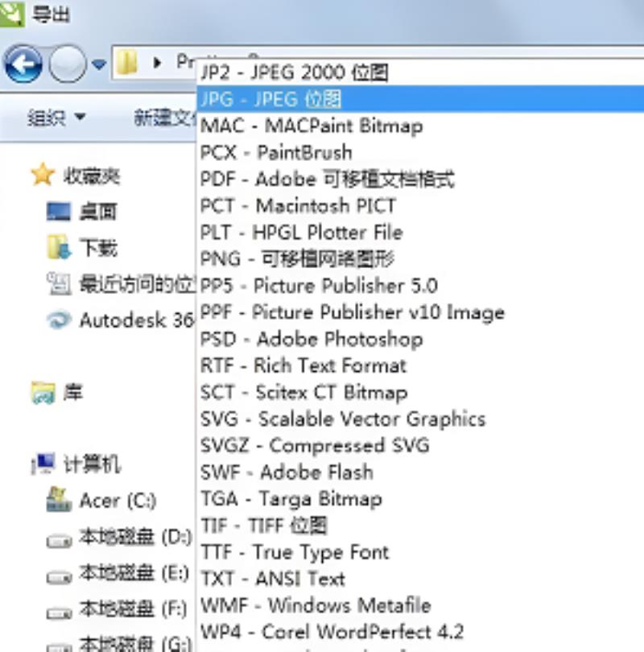Image resolution: width=644 pixels, height=652 pixels.
Task: Select TGA - Targa Bitmap format
Action: (x=420, y=498)
